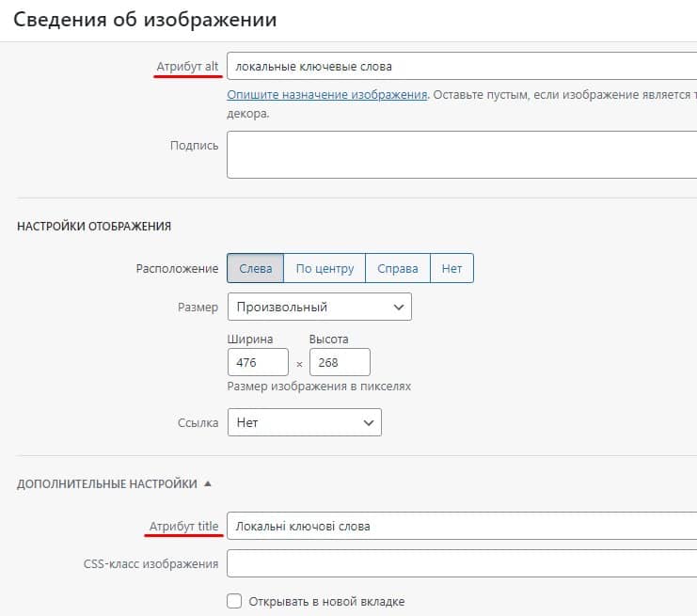Click the Ширина label above width field
The image size is (697, 616).
250,339
